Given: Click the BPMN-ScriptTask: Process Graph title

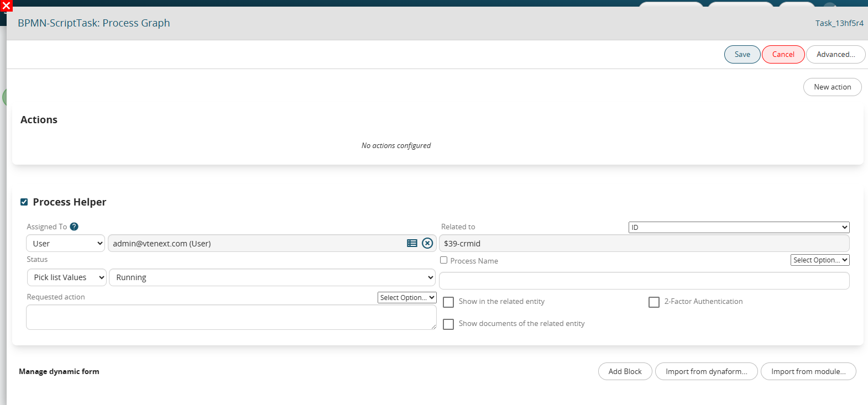Looking at the screenshot, I should coord(94,23).
